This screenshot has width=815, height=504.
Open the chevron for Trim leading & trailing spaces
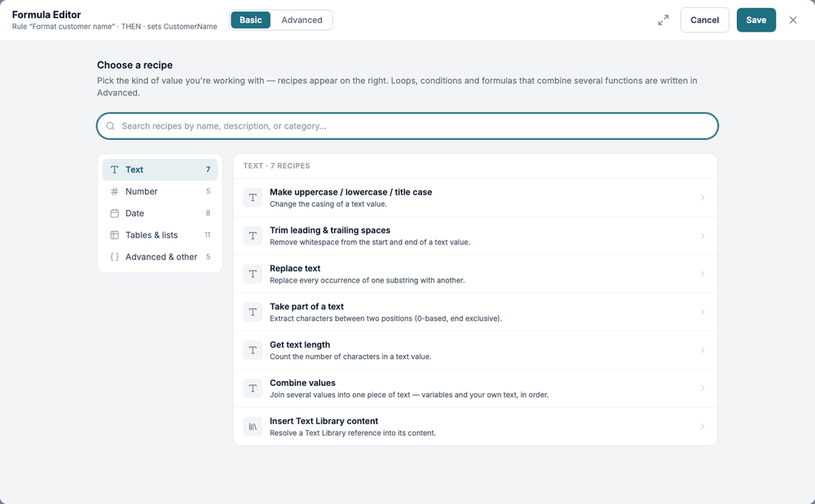click(703, 235)
